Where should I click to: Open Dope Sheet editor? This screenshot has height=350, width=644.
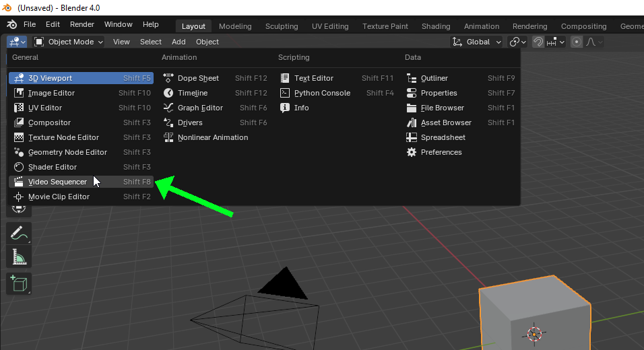[215, 78]
